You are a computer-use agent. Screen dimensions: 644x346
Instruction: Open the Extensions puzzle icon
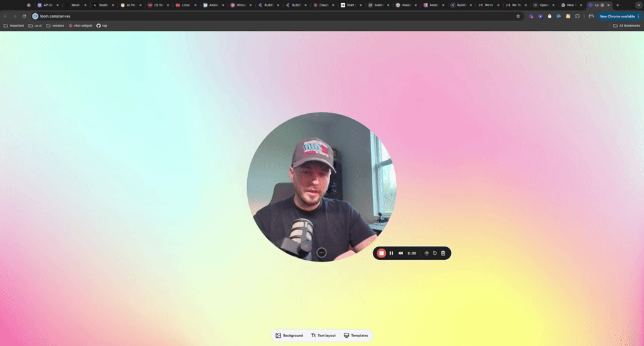point(577,16)
